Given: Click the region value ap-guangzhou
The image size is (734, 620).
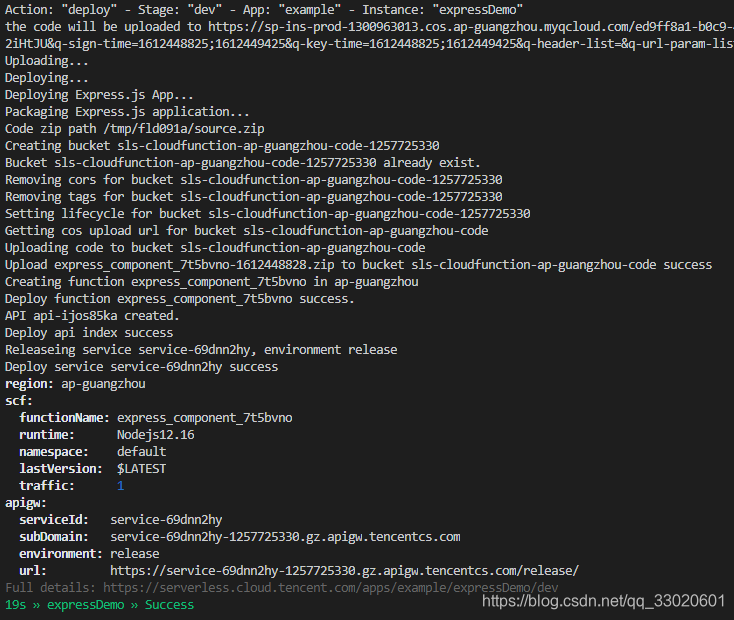Looking at the screenshot, I should 103,384.
